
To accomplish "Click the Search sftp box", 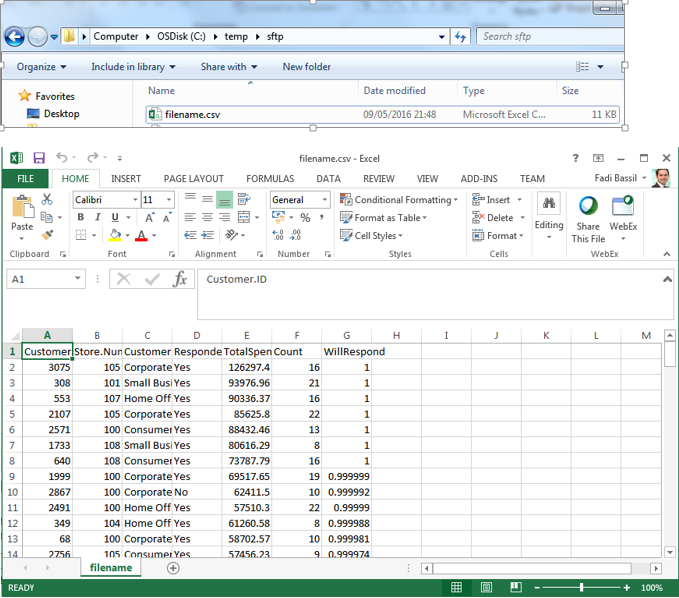I will (x=551, y=36).
